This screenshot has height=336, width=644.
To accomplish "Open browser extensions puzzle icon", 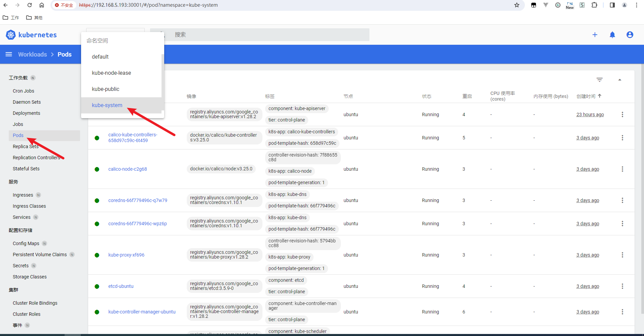I will [x=595, y=5].
